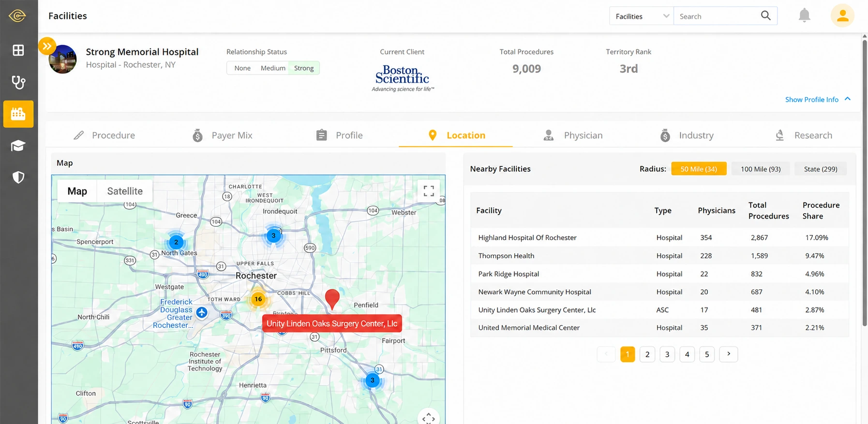Switch to the Research tab

(x=803, y=135)
